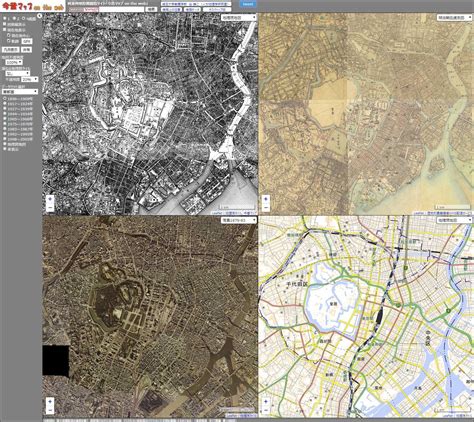Zoom out on the brown aerial photo panel
The width and height of the screenshot is (474, 422).
click(50, 409)
